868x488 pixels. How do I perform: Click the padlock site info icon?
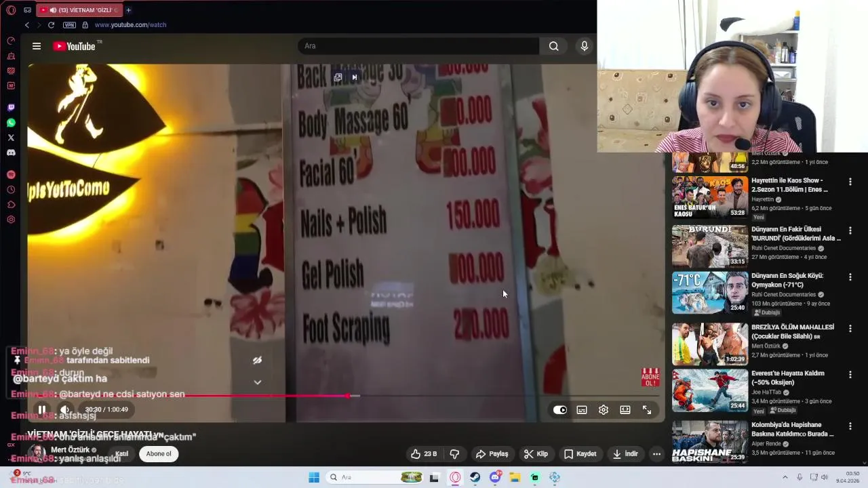click(85, 25)
